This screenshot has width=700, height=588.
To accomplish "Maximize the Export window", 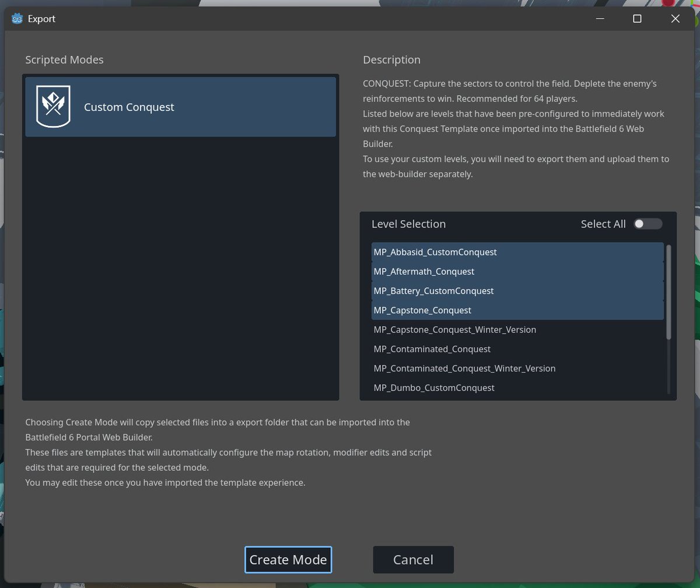I will click(x=637, y=19).
